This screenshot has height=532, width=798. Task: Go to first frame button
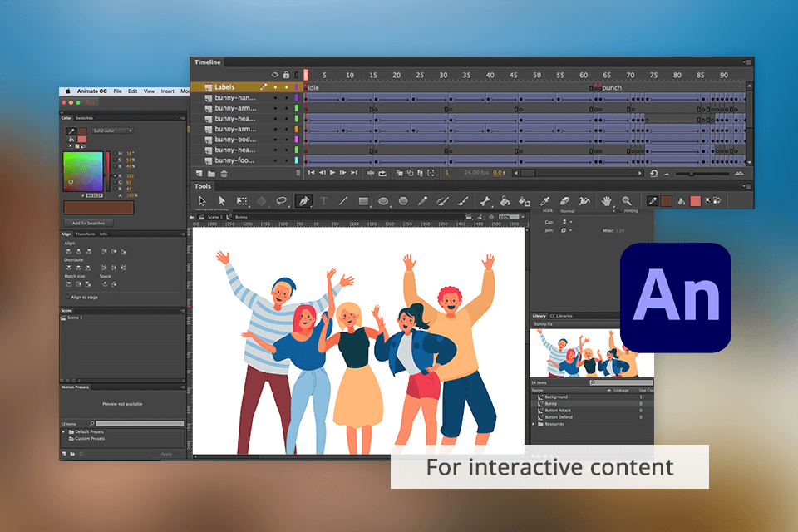tap(311, 173)
